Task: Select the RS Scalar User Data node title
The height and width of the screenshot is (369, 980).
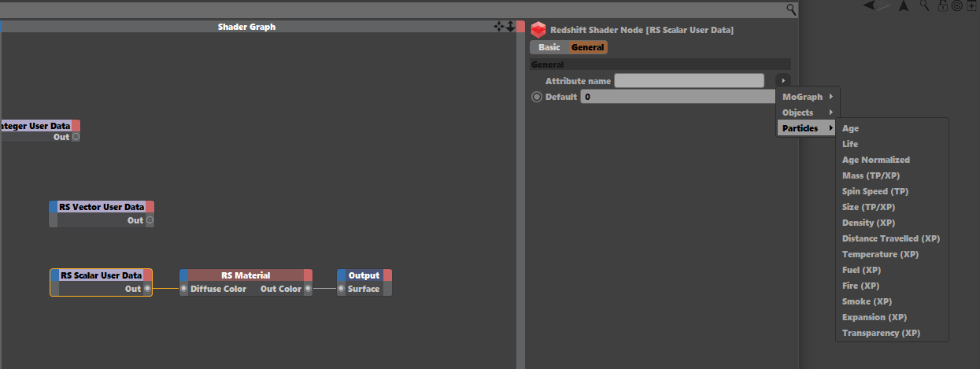Action: pos(101,275)
